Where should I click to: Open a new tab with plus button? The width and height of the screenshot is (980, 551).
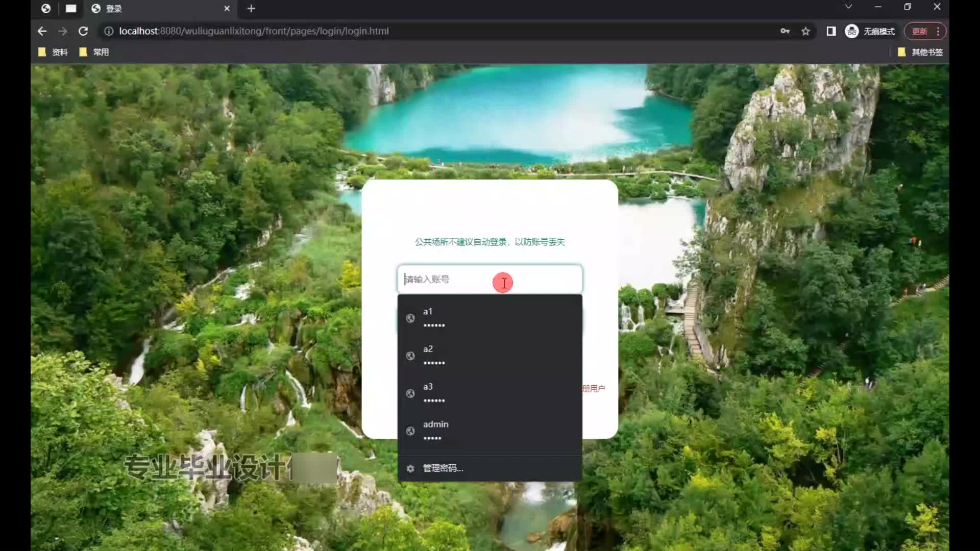pyautogui.click(x=251, y=9)
